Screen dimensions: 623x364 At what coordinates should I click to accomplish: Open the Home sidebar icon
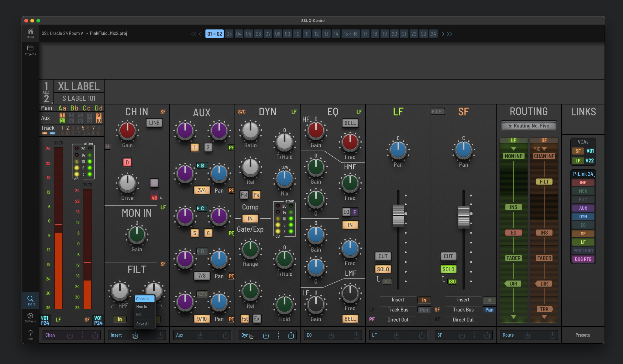30,33
